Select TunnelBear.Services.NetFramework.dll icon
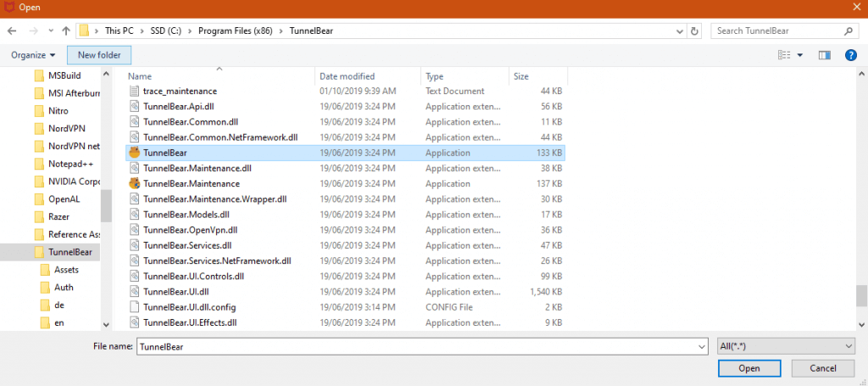The image size is (868, 386). point(134,260)
